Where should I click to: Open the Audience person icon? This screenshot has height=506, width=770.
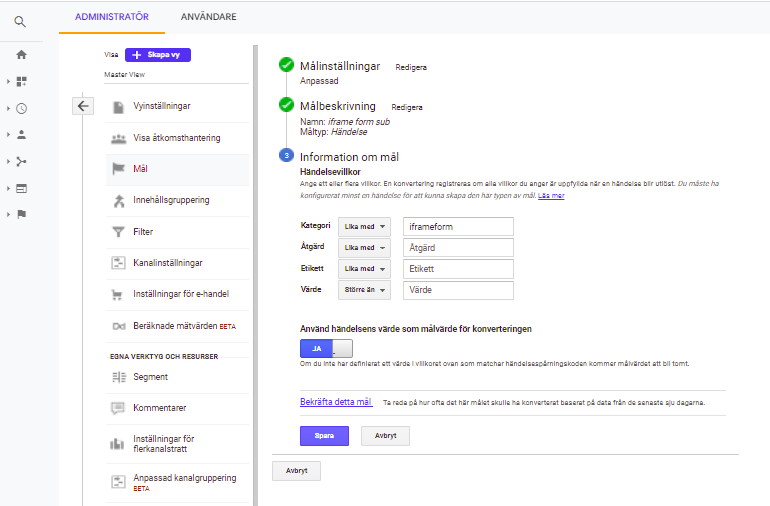[x=21, y=134]
